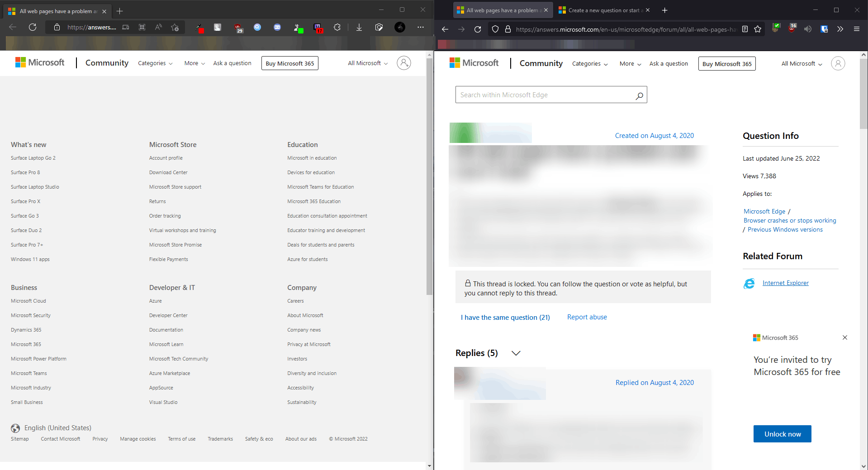
Task: Open the eyedropper extension in Edge toolbar
Action: [200, 28]
